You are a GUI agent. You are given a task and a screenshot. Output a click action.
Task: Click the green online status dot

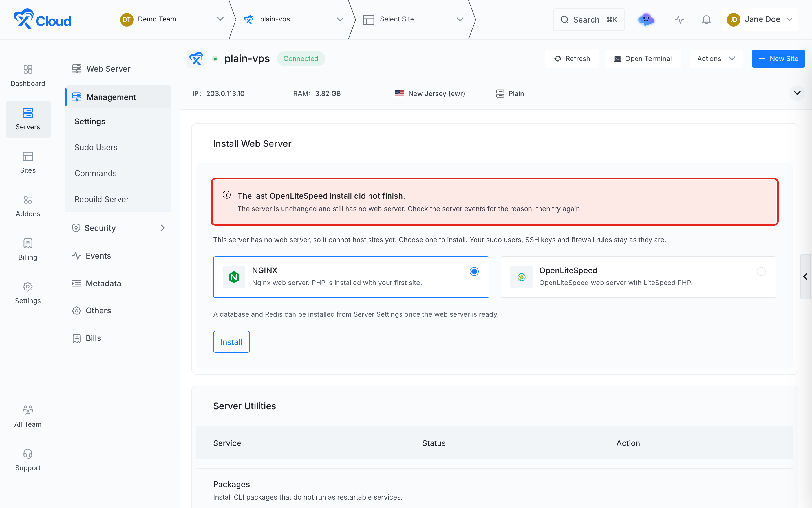click(x=215, y=59)
